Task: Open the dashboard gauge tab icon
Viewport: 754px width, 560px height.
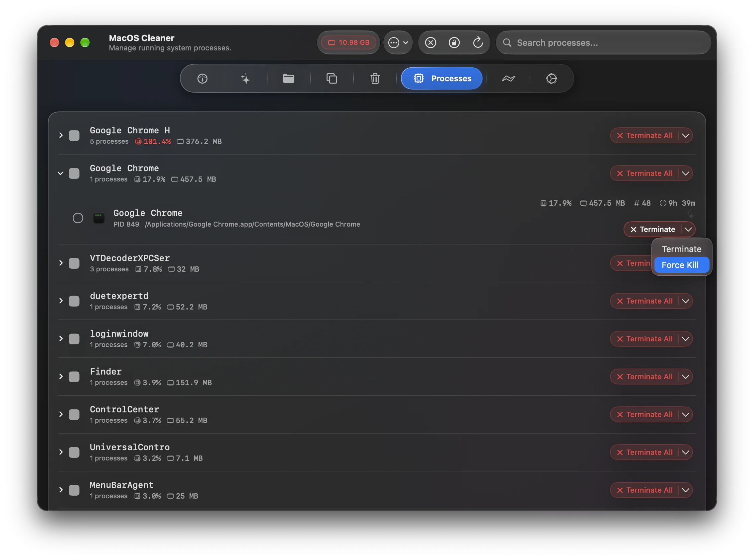Action: coord(202,79)
